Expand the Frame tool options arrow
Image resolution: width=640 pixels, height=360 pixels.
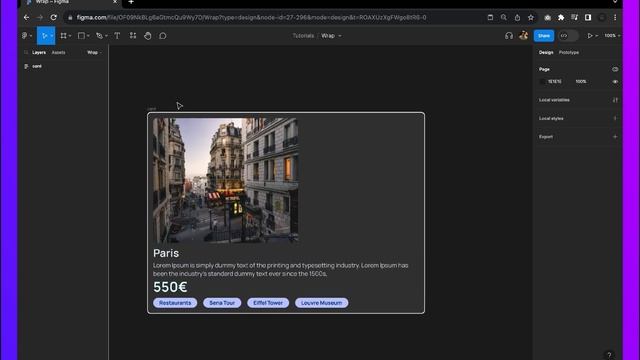[x=70, y=36]
